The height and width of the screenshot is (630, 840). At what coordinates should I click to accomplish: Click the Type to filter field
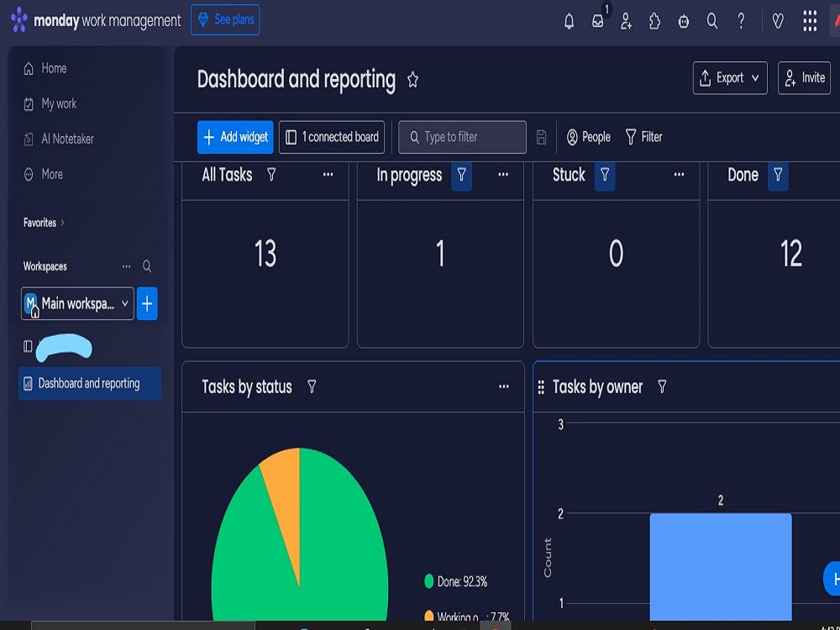click(462, 137)
